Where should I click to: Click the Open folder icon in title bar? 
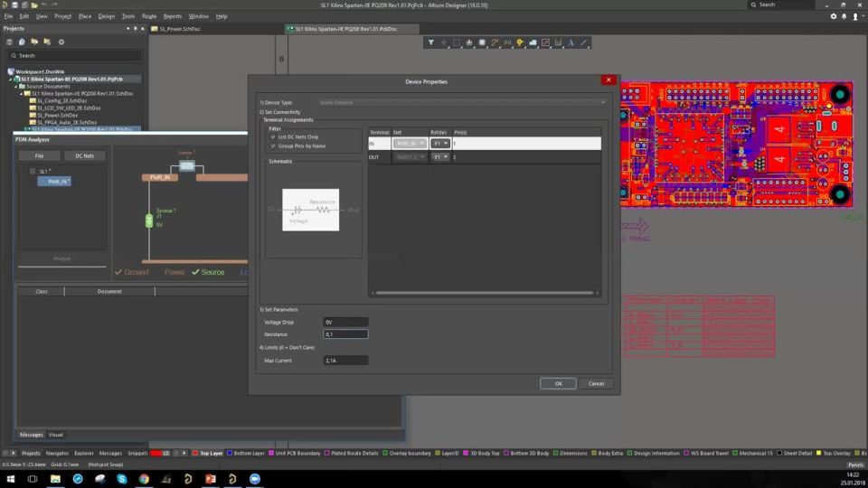(34, 5)
